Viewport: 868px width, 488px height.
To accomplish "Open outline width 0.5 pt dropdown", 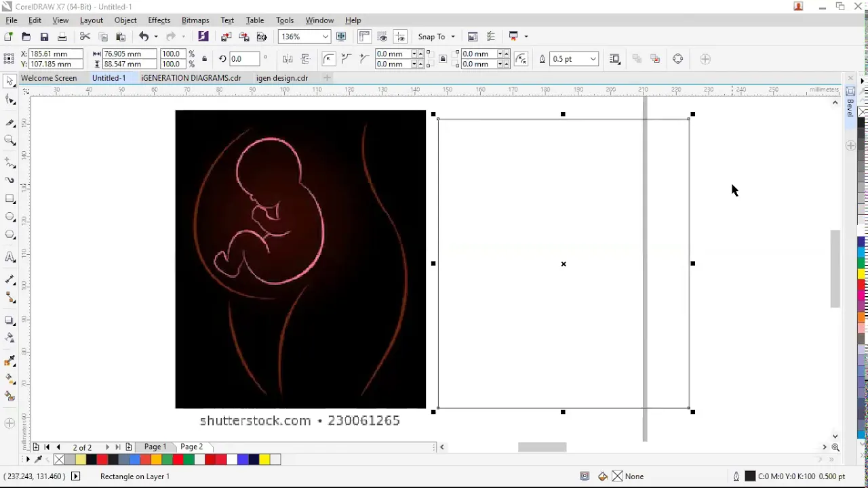I will point(593,59).
